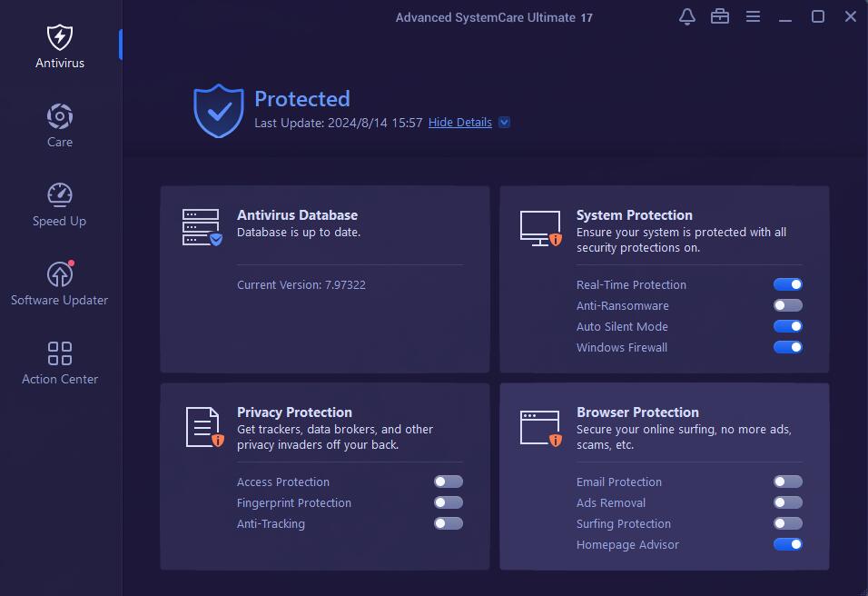This screenshot has height=596, width=868.
Task: Switch on Surfing Protection toggle
Action: pos(788,523)
